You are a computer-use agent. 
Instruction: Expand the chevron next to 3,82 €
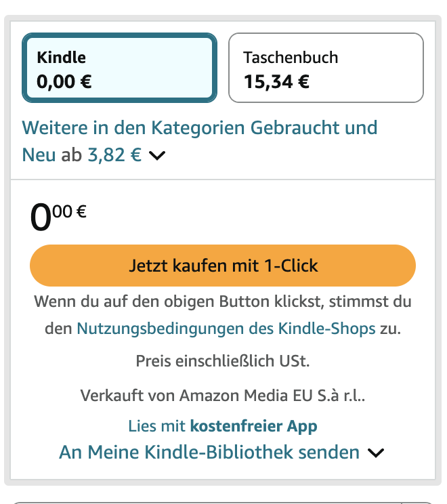pos(157,156)
